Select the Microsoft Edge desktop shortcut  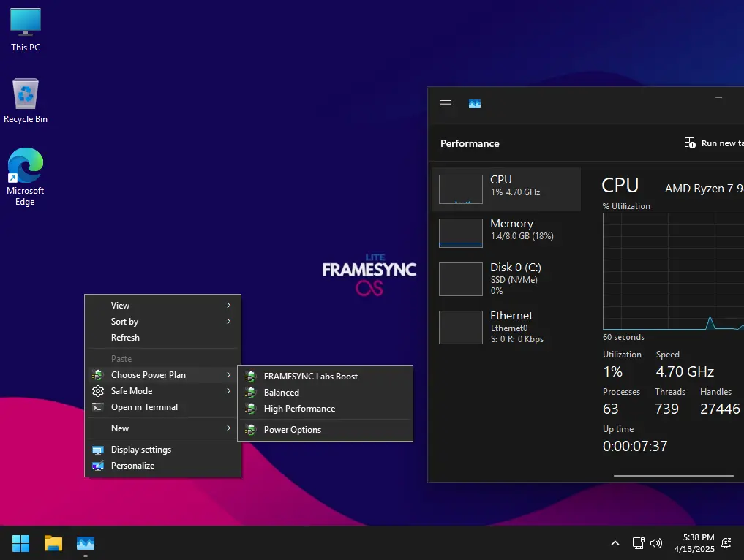point(25,177)
